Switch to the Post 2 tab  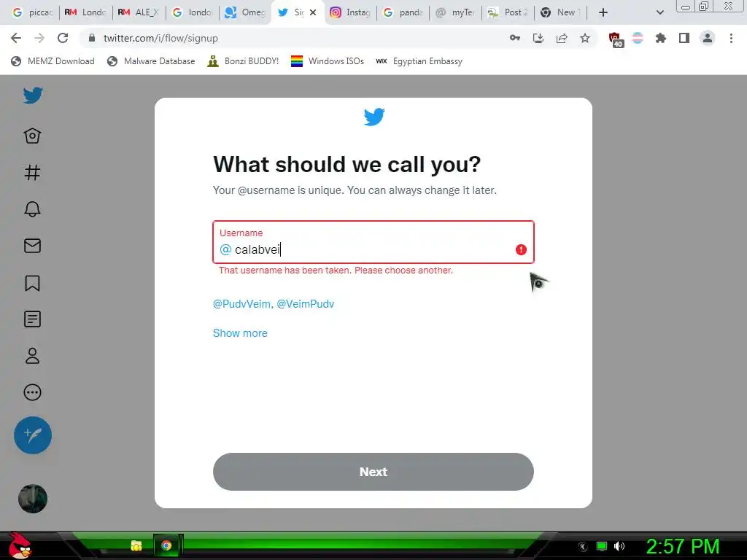pos(508,12)
